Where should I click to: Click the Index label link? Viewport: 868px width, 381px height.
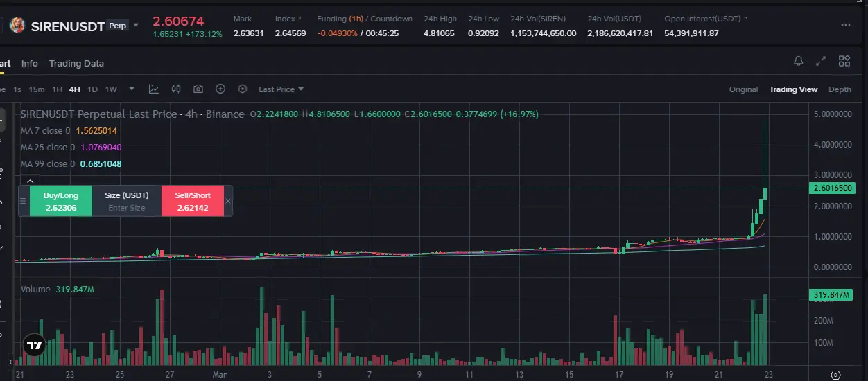tap(284, 19)
